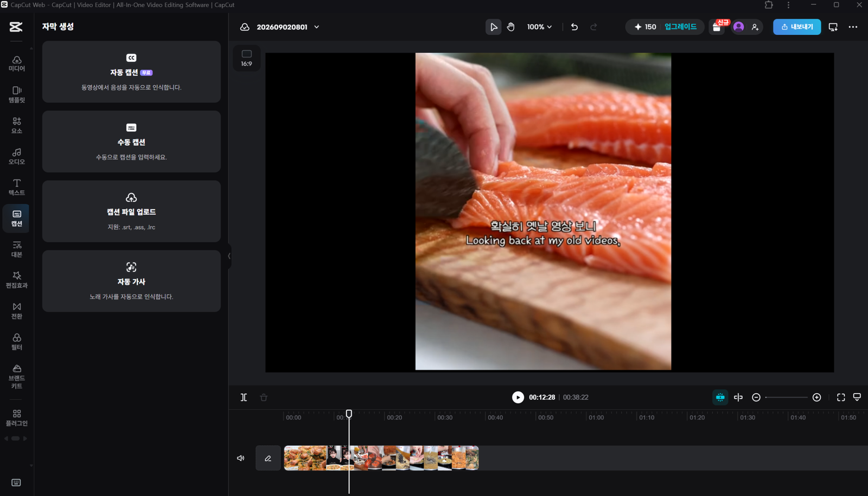Click the 150 credits indicator
This screenshot has width=868, height=496.
[x=645, y=27]
